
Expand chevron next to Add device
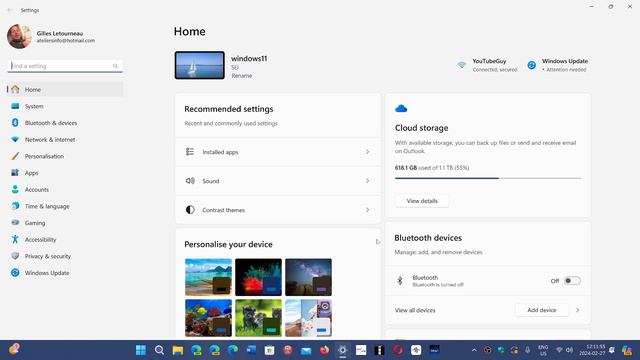(x=578, y=310)
